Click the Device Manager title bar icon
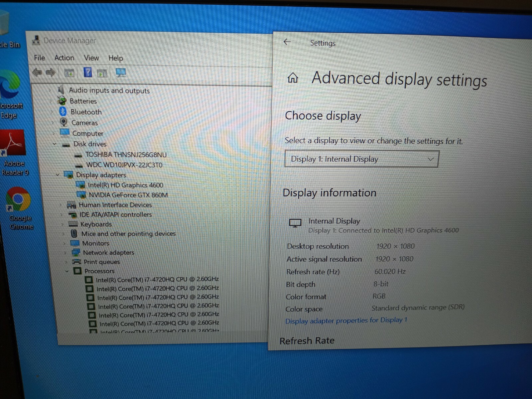Screen dimensions: 532x399 (36, 40)
